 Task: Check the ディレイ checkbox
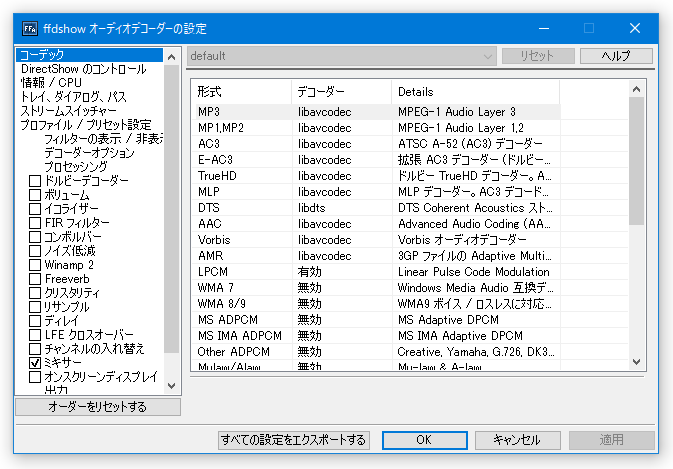(35, 321)
